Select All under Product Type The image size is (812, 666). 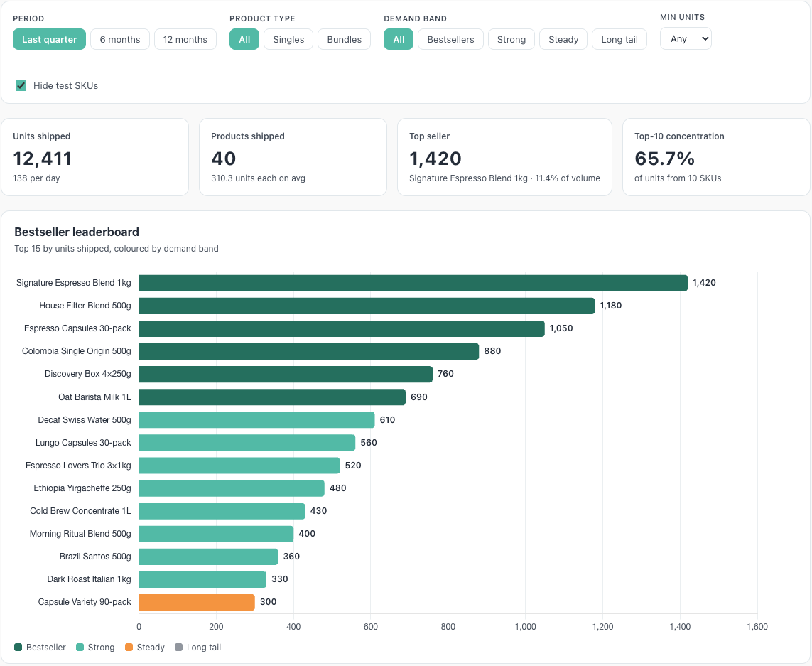[244, 39]
